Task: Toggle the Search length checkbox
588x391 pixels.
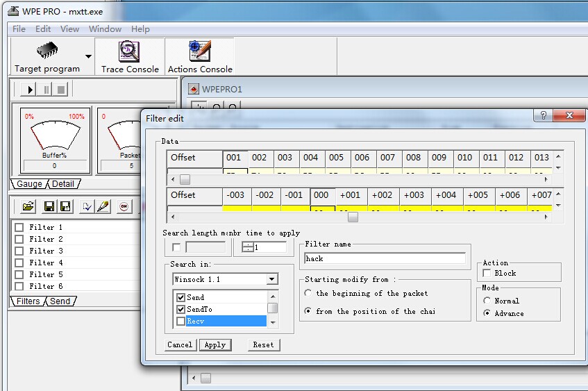Action: 176,247
